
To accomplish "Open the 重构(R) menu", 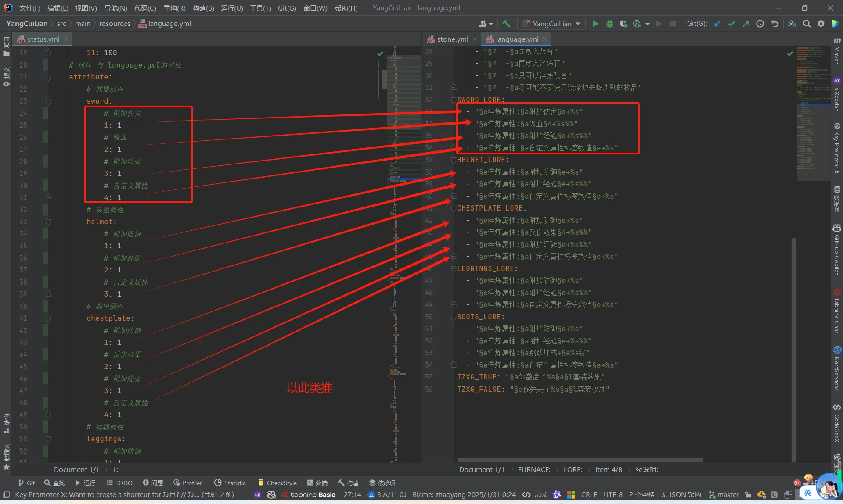I will click(x=174, y=8).
